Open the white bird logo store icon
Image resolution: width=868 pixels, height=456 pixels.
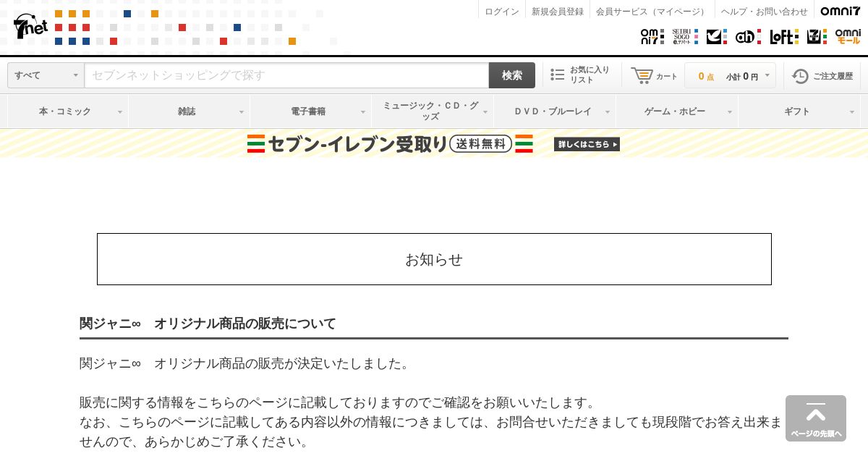716,36
